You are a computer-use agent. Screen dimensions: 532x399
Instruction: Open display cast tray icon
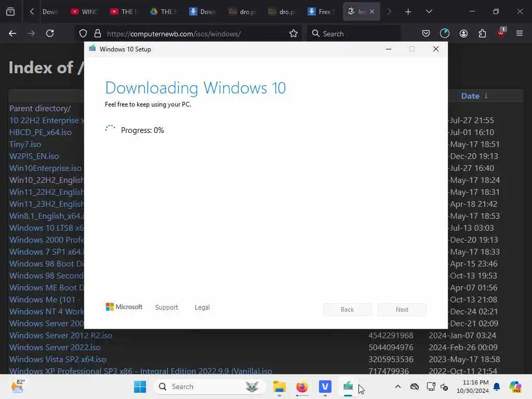coord(431,387)
